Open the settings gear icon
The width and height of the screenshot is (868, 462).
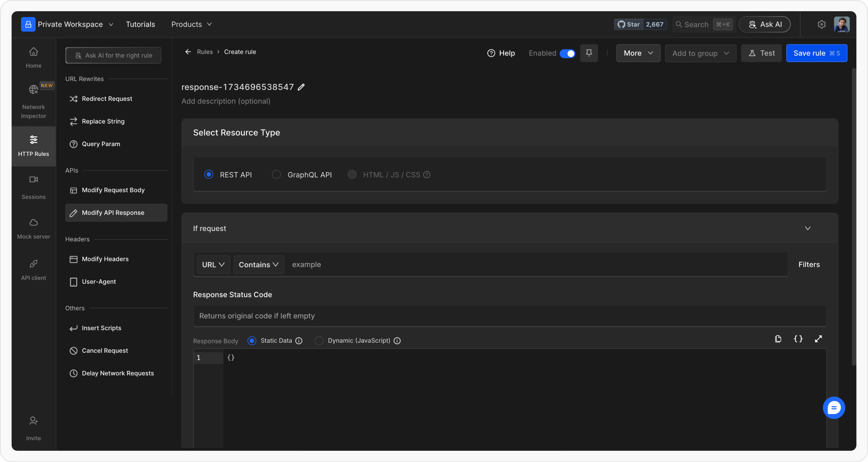click(x=821, y=24)
